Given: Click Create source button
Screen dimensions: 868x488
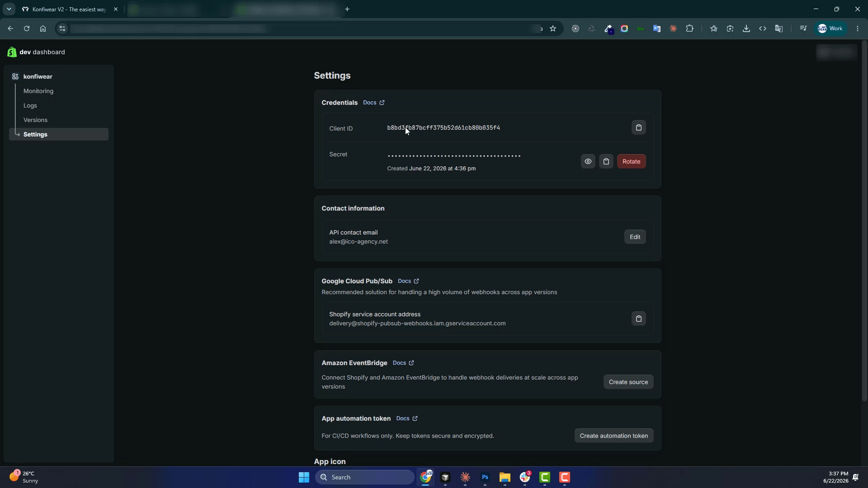Looking at the screenshot, I should click(x=628, y=382).
